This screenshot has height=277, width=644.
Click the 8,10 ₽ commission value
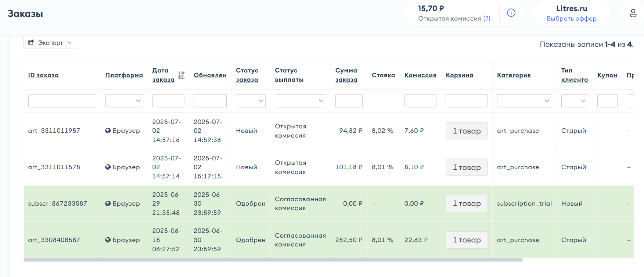pos(414,167)
